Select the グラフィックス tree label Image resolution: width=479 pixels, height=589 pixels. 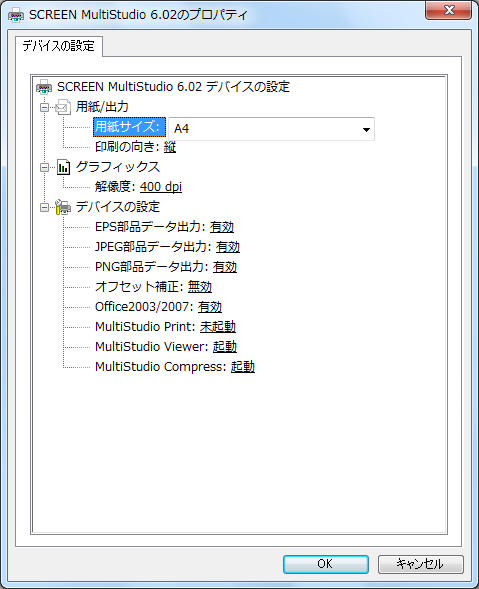(118, 167)
